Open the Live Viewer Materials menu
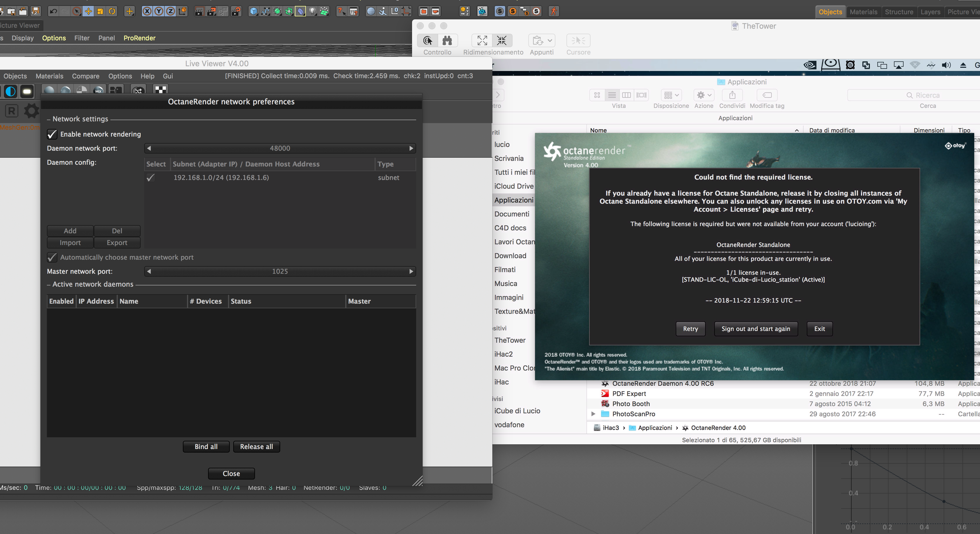 click(x=50, y=76)
